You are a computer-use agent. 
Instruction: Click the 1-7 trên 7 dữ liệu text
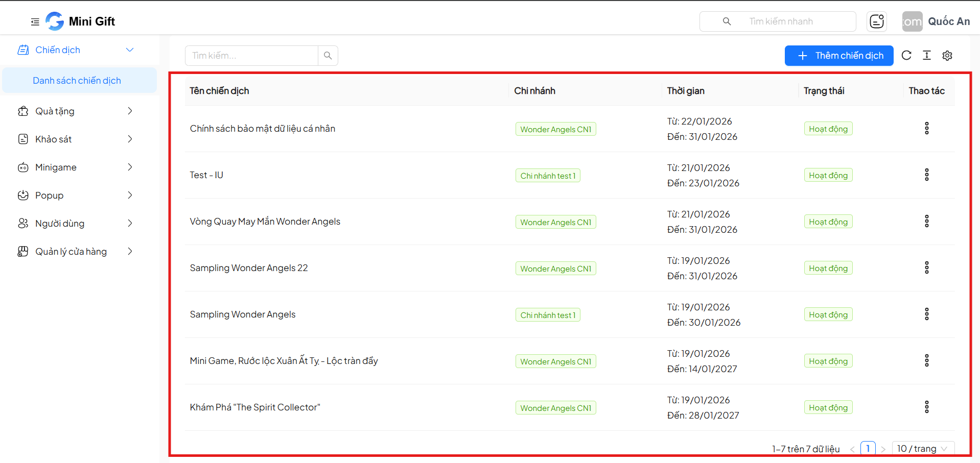[806, 449]
